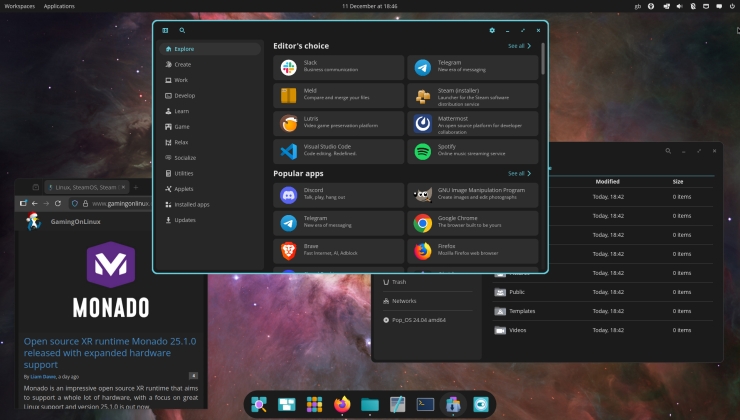Screen dimensions: 740x420
Task: Expand Editor's choice with See all
Action: pos(519,46)
